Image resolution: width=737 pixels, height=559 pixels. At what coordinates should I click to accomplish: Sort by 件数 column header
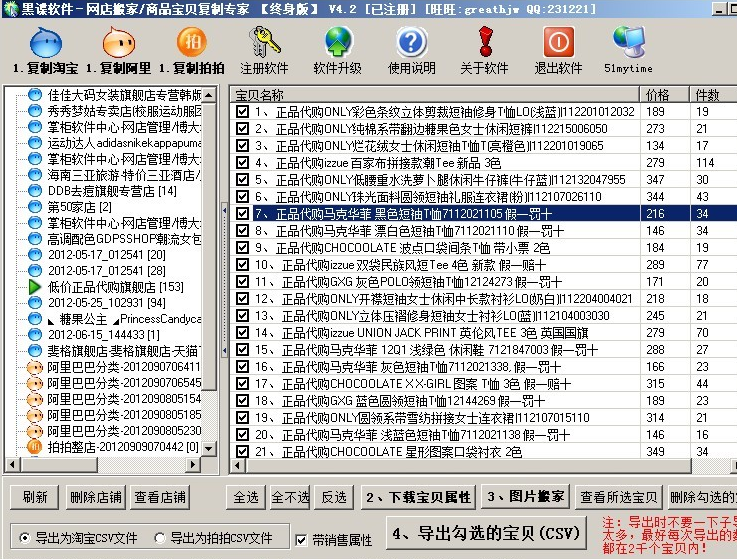(x=713, y=95)
